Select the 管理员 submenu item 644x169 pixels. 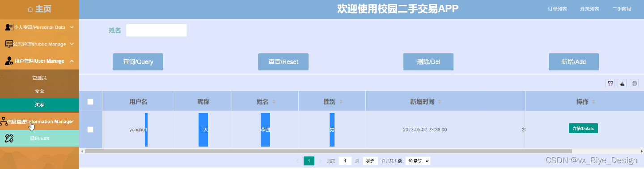tap(39, 78)
